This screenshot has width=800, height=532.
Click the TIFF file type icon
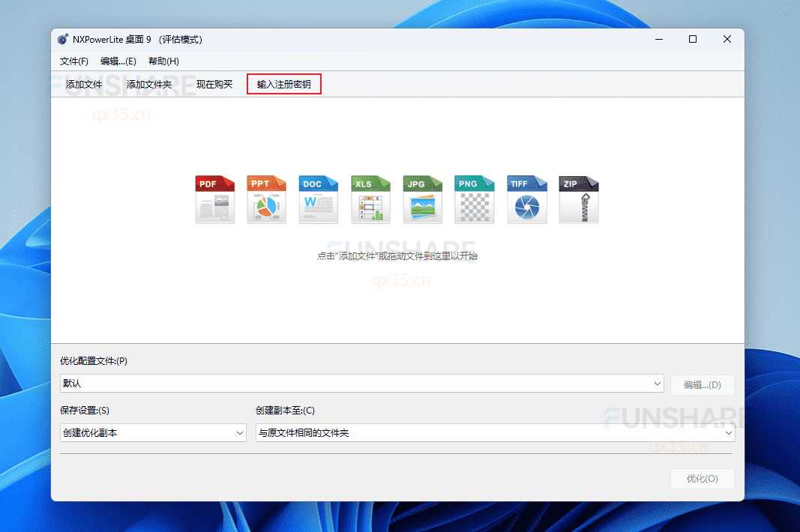tap(527, 199)
